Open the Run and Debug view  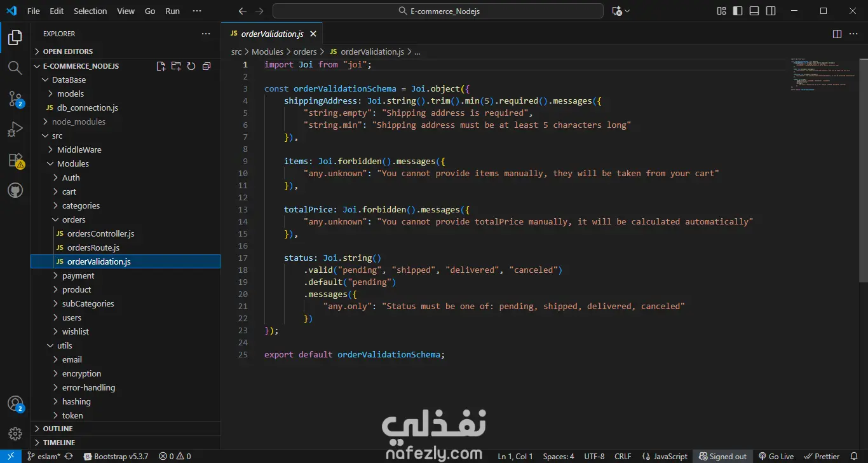point(15,130)
